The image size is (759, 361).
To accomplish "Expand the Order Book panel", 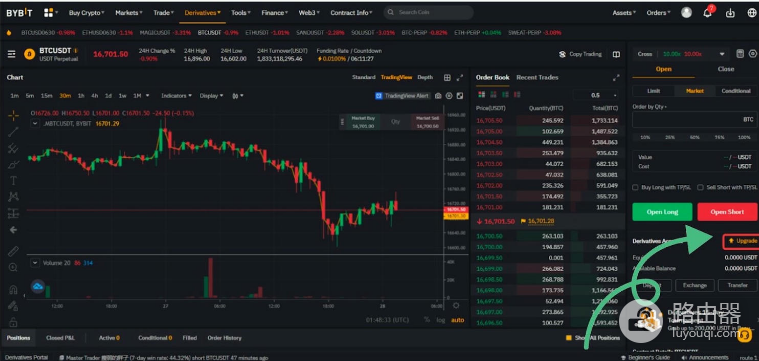I will coord(616,77).
